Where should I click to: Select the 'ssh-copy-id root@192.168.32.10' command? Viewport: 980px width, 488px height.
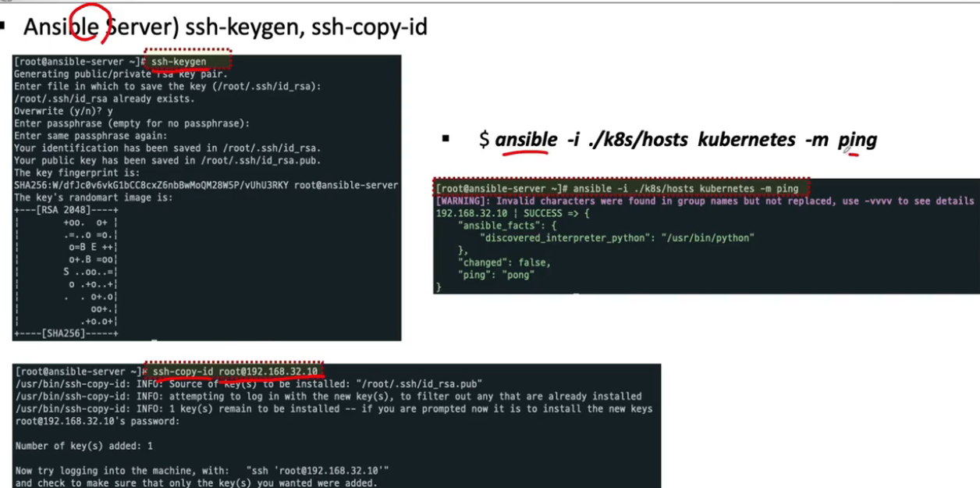(235, 372)
